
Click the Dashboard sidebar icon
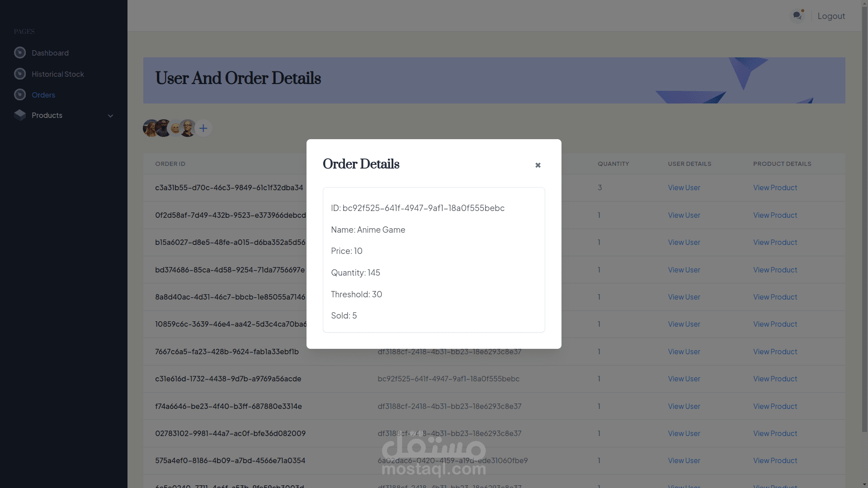[x=20, y=53]
